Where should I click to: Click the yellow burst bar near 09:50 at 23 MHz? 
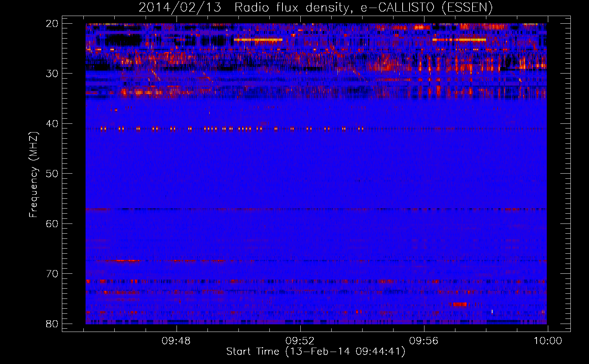258,40
